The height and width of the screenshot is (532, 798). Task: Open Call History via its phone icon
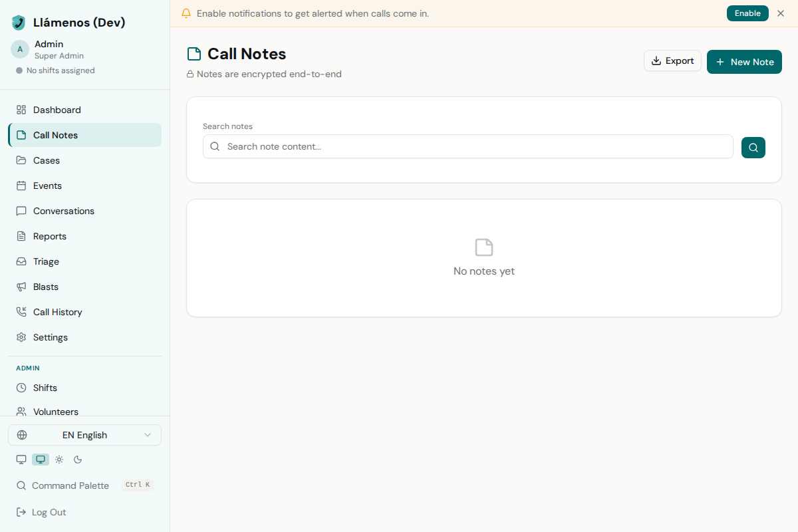click(x=21, y=312)
